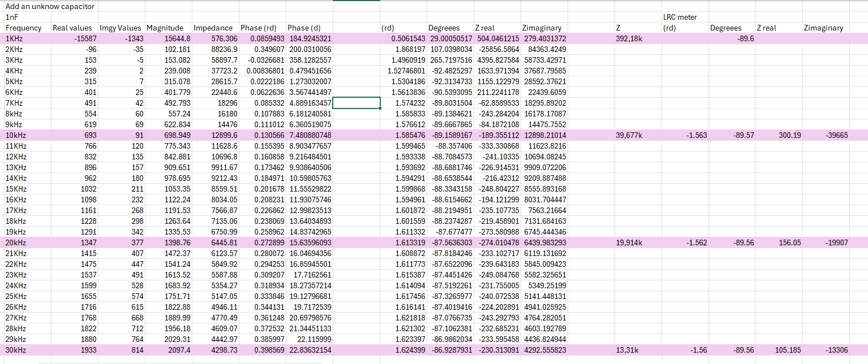Select the magnitude value '1398.76' in 20kHz row

click(178, 242)
